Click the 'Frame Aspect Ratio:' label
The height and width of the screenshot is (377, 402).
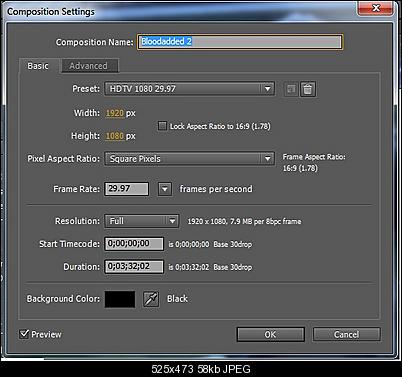point(314,157)
